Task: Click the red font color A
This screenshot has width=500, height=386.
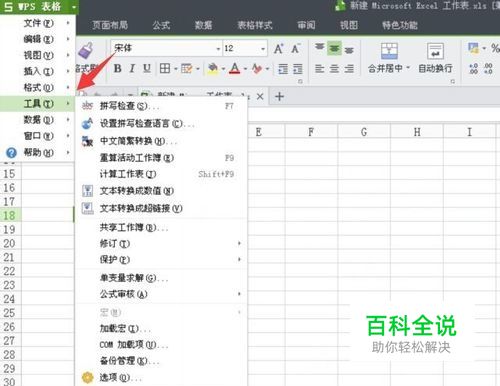Action: click(x=235, y=69)
